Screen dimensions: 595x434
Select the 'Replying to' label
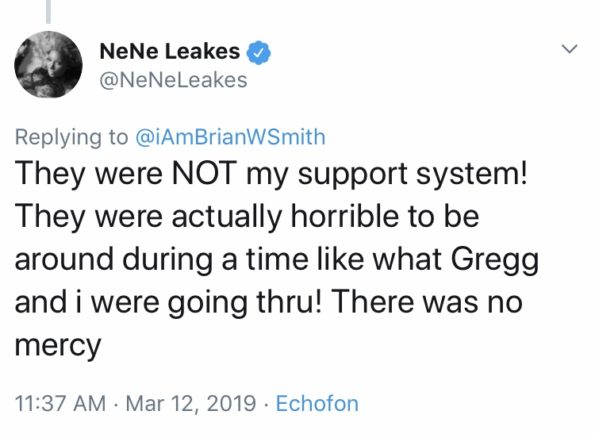[x=71, y=137]
